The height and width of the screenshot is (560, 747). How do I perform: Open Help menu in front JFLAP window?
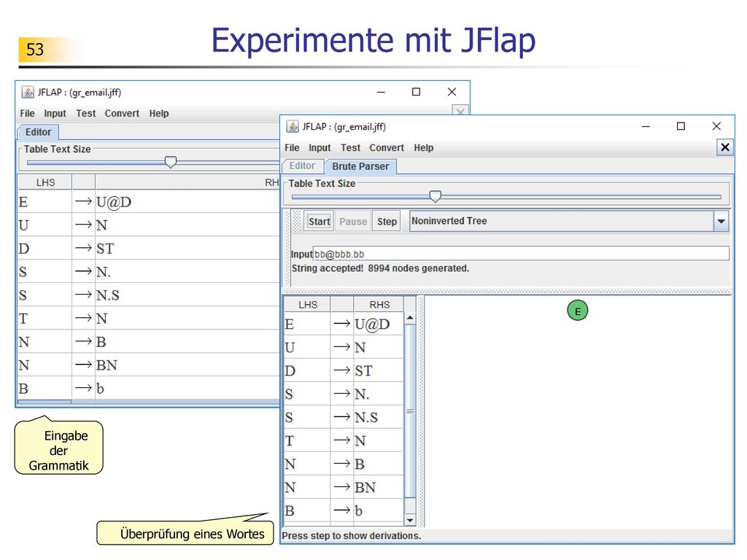pos(424,148)
